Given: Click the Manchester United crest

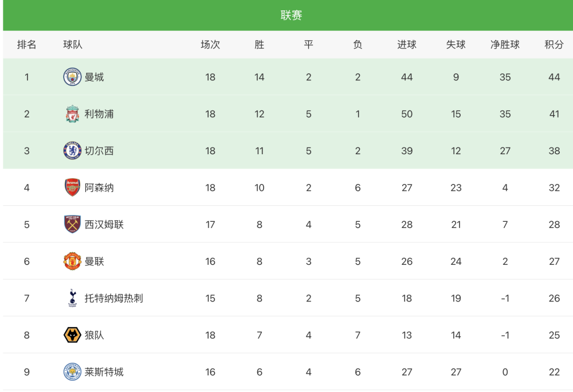Looking at the screenshot, I should tap(72, 261).
